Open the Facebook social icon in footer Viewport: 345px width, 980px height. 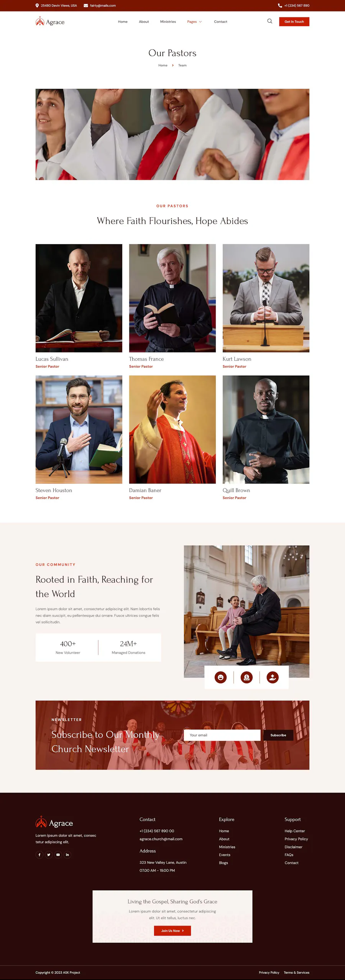pos(39,855)
